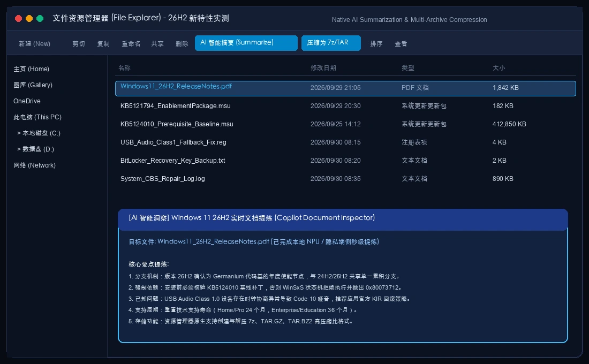This screenshot has height=364, width=589.
Task: Click date 2026/09/29 20:30 cell
Action: pos(335,106)
